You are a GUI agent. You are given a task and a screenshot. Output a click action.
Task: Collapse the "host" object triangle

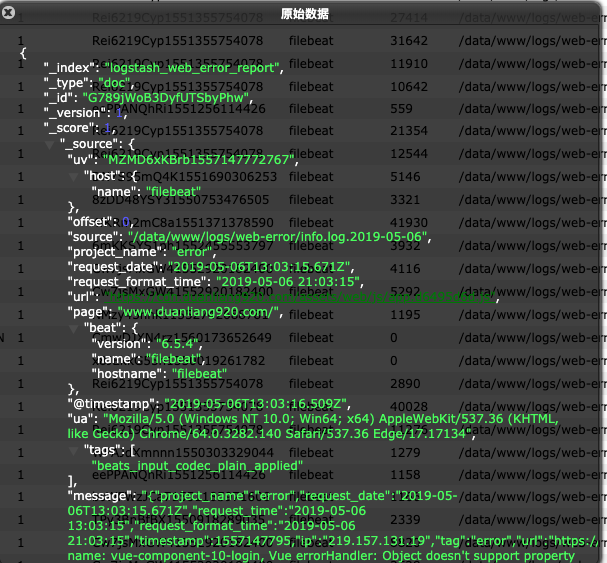(73, 175)
